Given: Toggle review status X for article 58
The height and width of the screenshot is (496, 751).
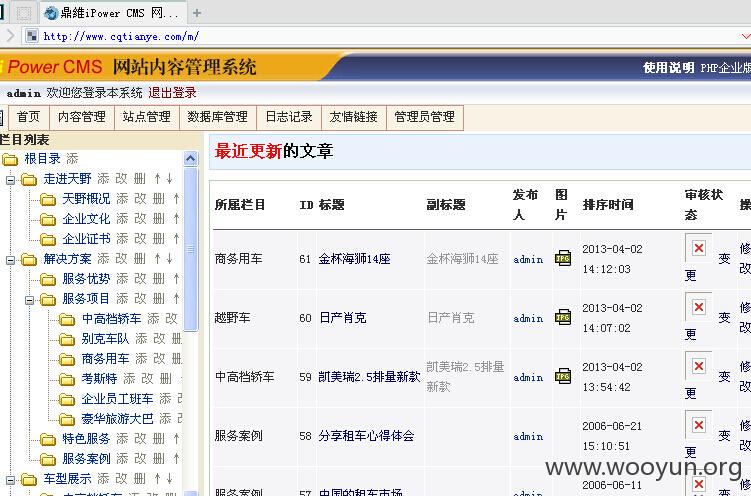Looking at the screenshot, I should tap(698, 425).
